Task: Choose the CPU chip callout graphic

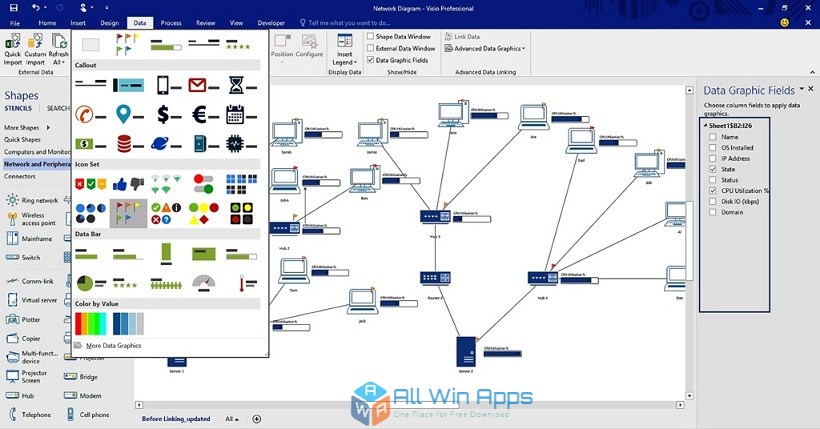Action: coord(242,143)
